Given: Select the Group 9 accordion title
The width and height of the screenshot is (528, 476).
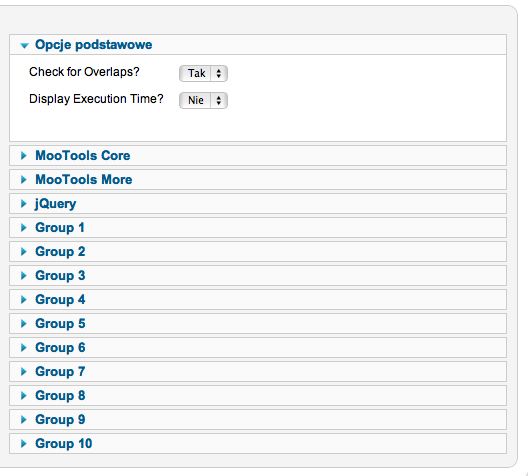Looking at the screenshot, I should (60, 419).
